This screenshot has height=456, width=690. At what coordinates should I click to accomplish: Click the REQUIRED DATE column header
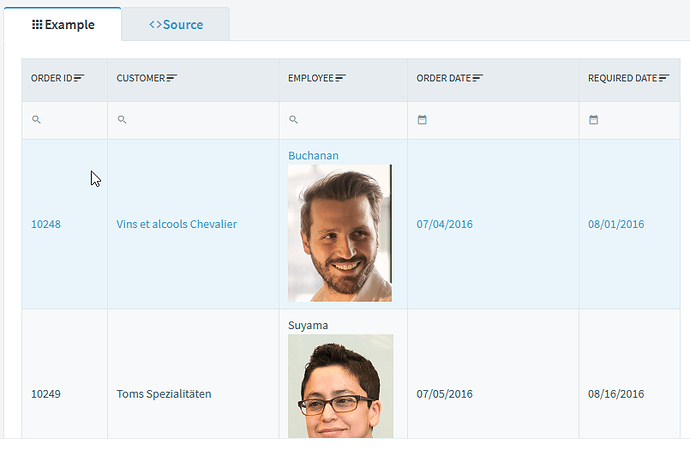(x=630, y=80)
